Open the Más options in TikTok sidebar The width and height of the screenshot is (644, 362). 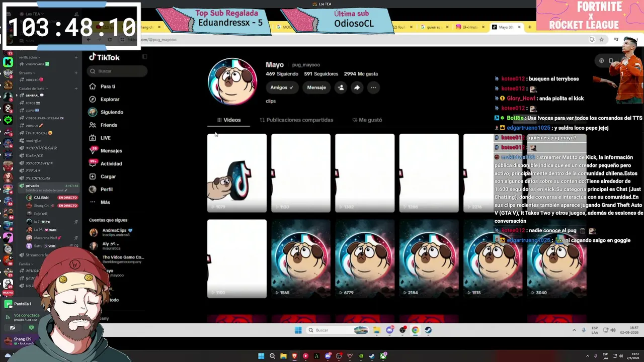[100, 202]
